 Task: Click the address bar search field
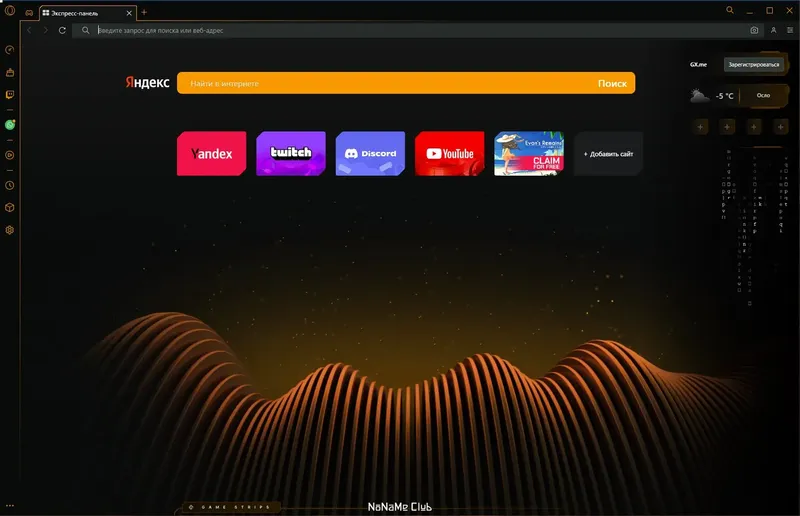pyautogui.click(x=417, y=30)
